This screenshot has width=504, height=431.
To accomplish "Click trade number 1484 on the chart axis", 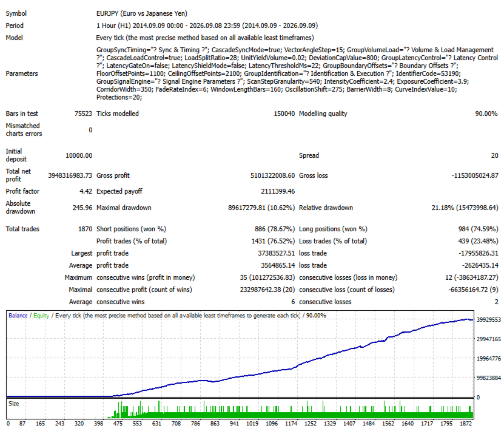I will pyautogui.click(x=369, y=423).
